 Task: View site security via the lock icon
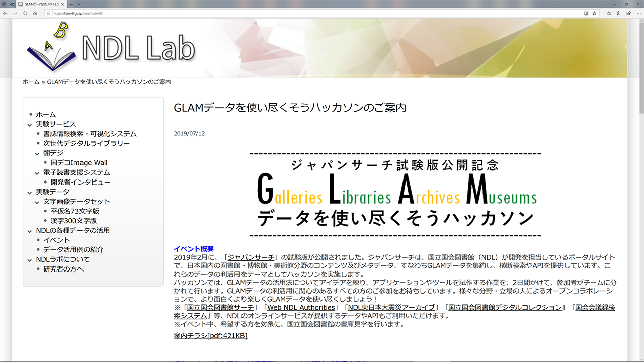click(49, 13)
